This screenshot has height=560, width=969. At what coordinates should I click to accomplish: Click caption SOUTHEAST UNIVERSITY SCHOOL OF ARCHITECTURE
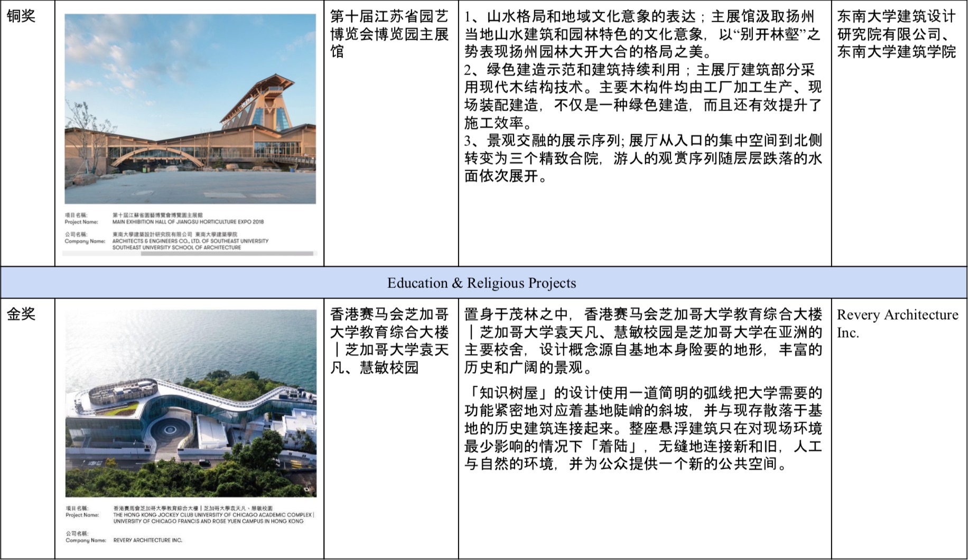click(176, 247)
